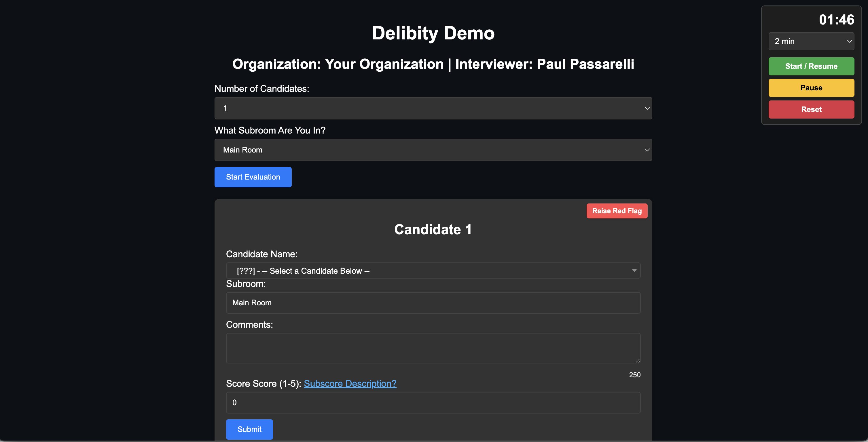Grab the Comments box resize handle
868x442 pixels.
(638, 361)
